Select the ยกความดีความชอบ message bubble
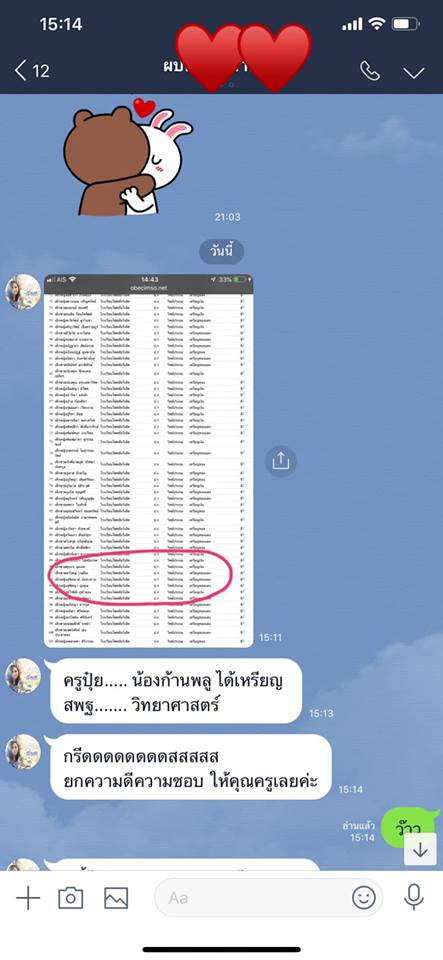The height and width of the screenshot is (960, 443). [190, 767]
